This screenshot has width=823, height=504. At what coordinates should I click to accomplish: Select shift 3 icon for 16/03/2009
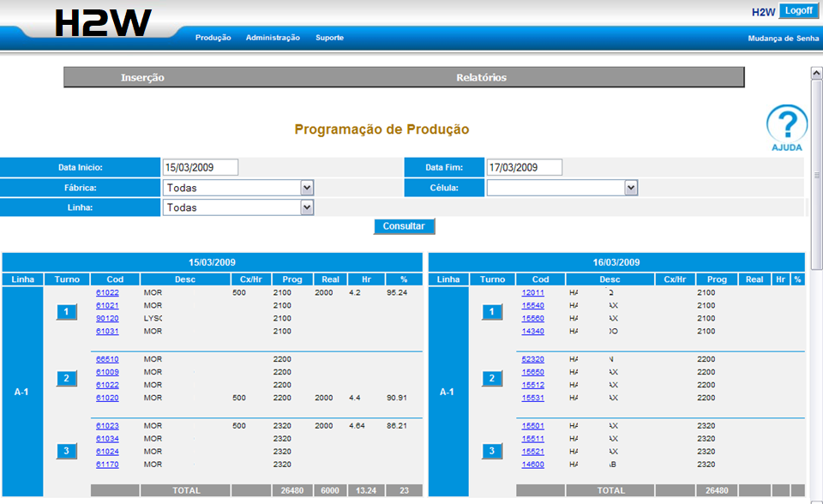(x=492, y=451)
